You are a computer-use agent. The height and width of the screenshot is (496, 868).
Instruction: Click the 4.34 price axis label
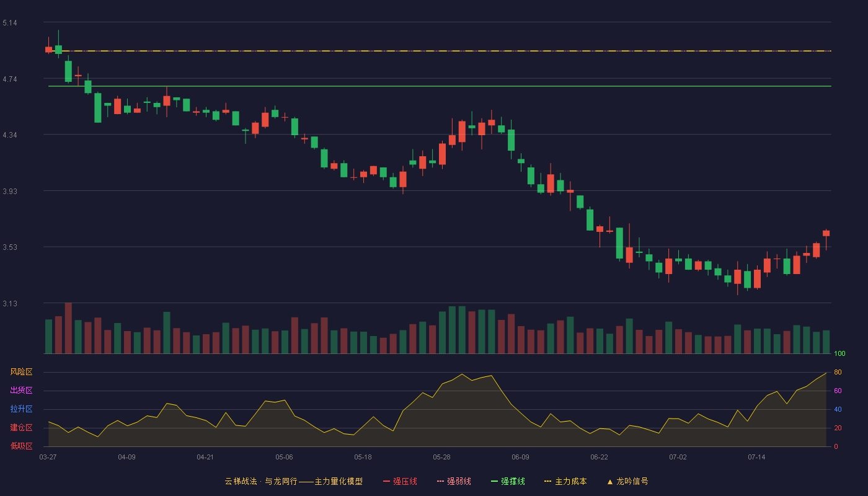10,135
